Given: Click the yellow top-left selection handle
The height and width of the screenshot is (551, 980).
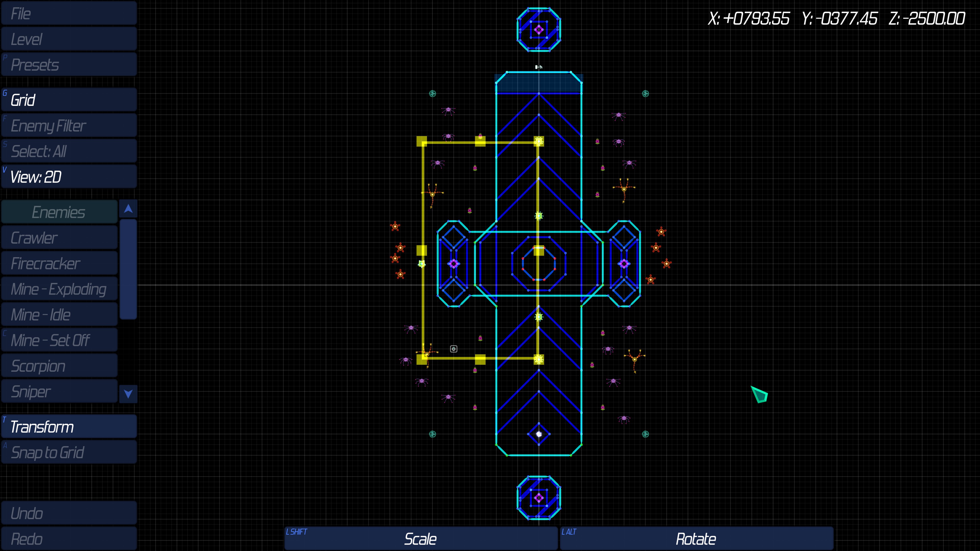Looking at the screenshot, I should tap(422, 142).
